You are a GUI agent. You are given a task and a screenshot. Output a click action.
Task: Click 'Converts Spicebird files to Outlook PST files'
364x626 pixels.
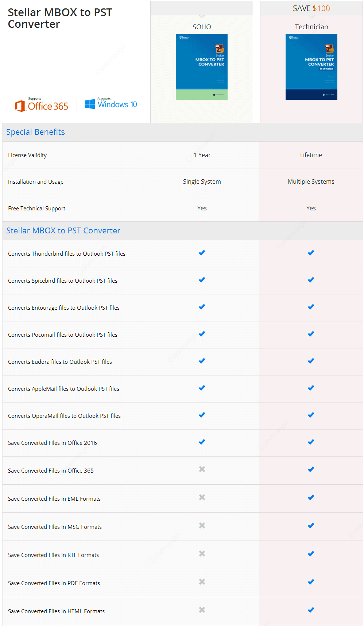coord(63,281)
